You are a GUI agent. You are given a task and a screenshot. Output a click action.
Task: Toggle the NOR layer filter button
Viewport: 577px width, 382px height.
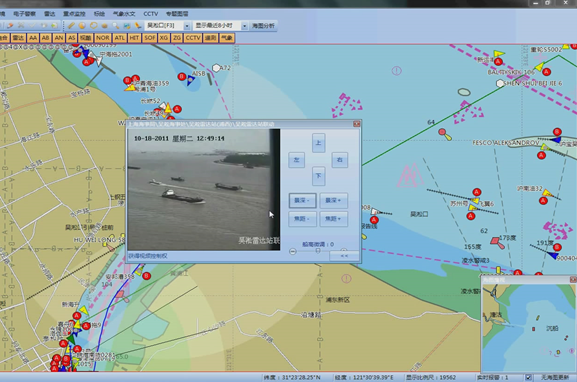(x=103, y=38)
